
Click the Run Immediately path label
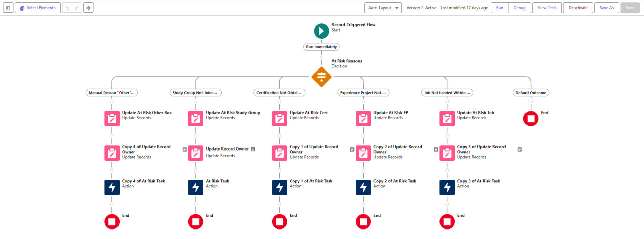point(321,47)
